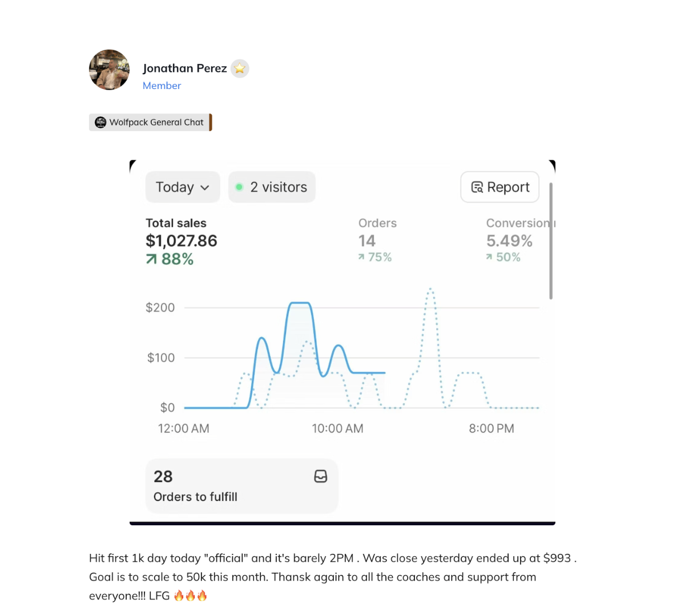Click Jonathan Perez's profile avatar
The image size is (685, 616).
pyautogui.click(x=109, y=70)
